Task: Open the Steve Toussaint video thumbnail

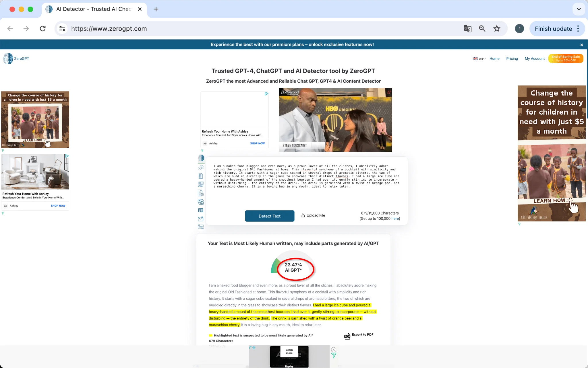Action: (335, 120)
